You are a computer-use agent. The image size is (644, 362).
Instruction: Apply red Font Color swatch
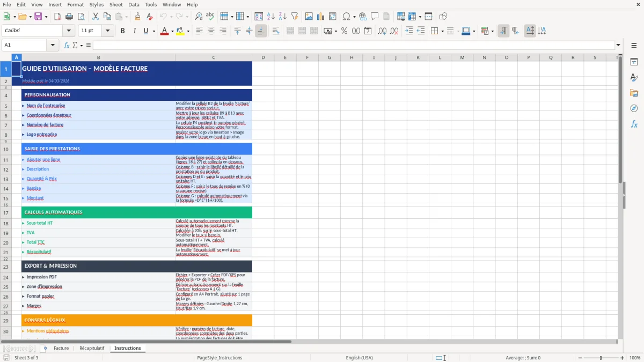(164, 31)
